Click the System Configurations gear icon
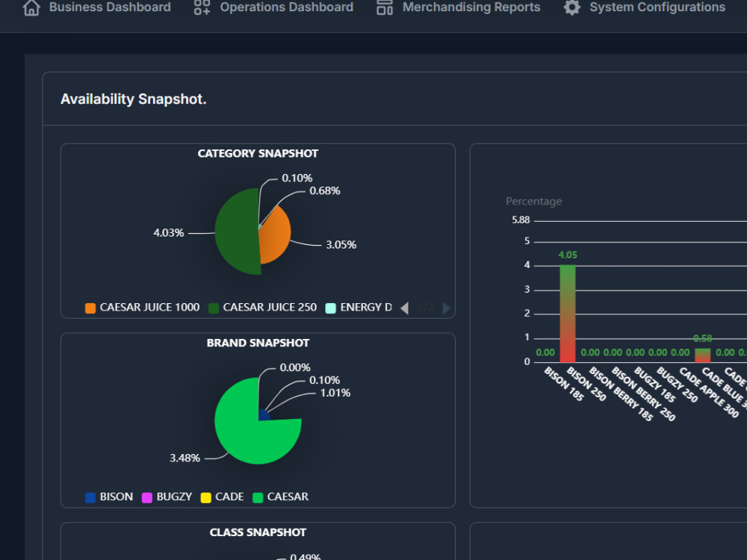The image size is (747, 560). pos(571,7)
